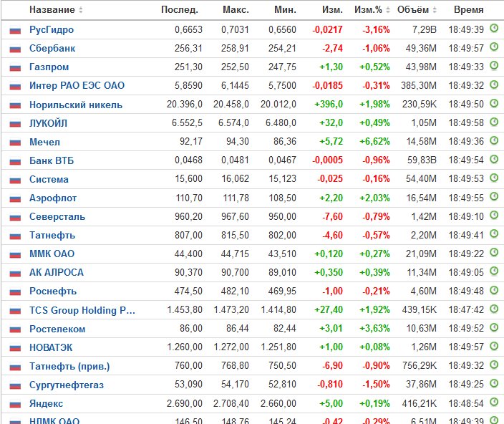The width and height of the screenshot is (504, 424).
Task: Open the Яндекс stock link
Action: [x=46, y=404]
